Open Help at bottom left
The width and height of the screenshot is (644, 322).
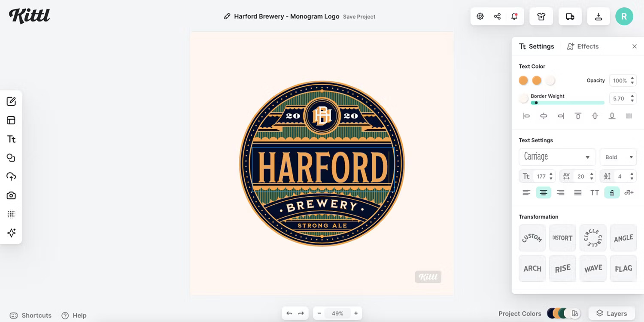(74, 315)
